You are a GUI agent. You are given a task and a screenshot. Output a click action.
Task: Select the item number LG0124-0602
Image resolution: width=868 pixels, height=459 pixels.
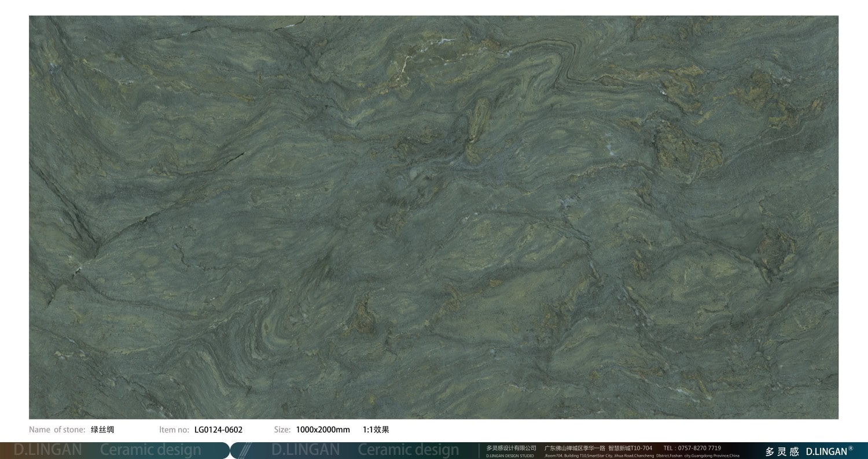[218, 430]
